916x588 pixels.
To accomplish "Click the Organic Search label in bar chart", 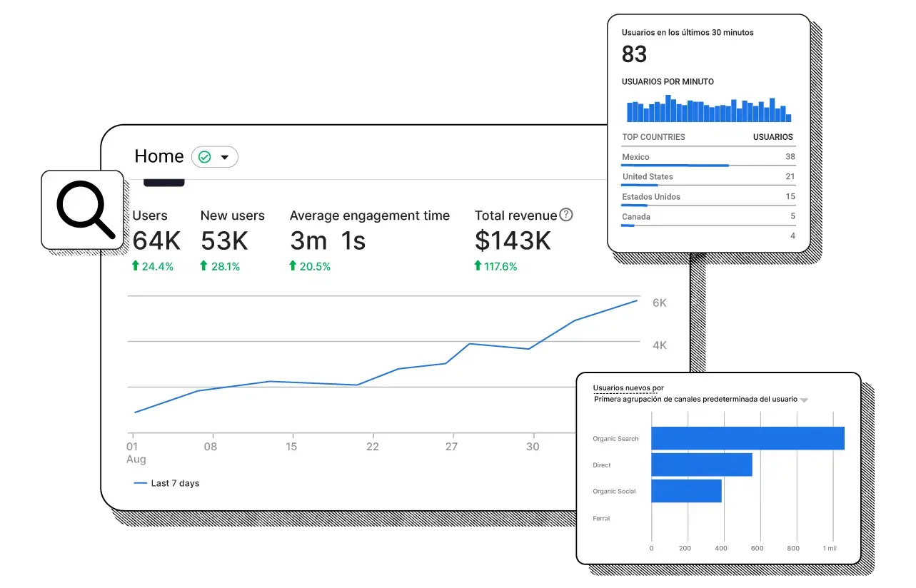I will [615, 438].
